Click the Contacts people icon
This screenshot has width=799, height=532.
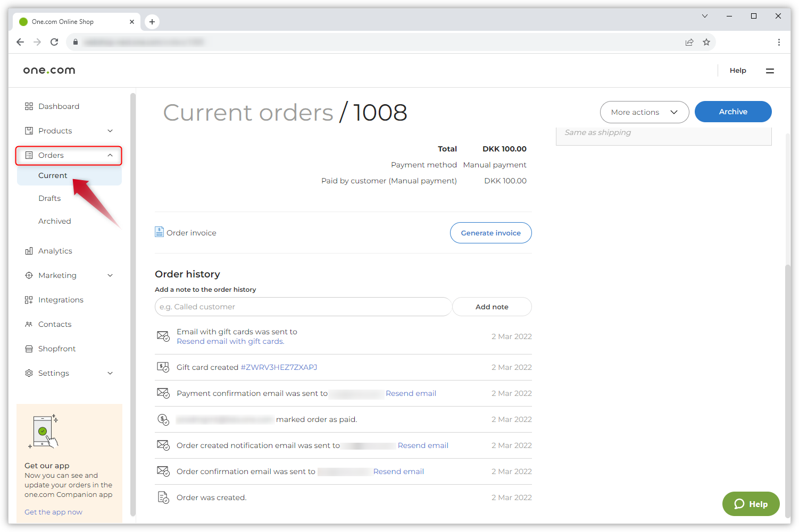[x=29, y=324]
